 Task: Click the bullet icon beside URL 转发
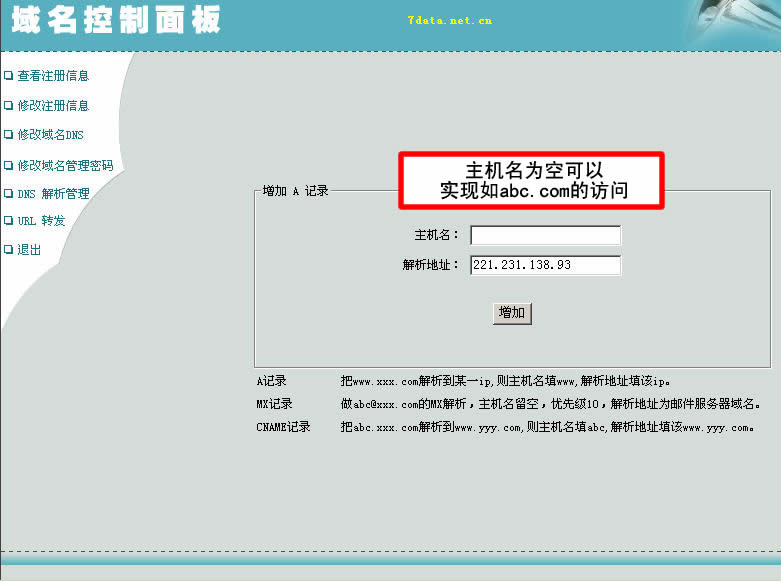[x=8, y=221]
